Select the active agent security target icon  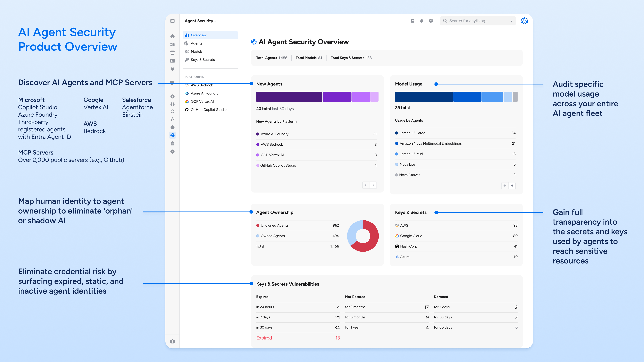[172, 135]
